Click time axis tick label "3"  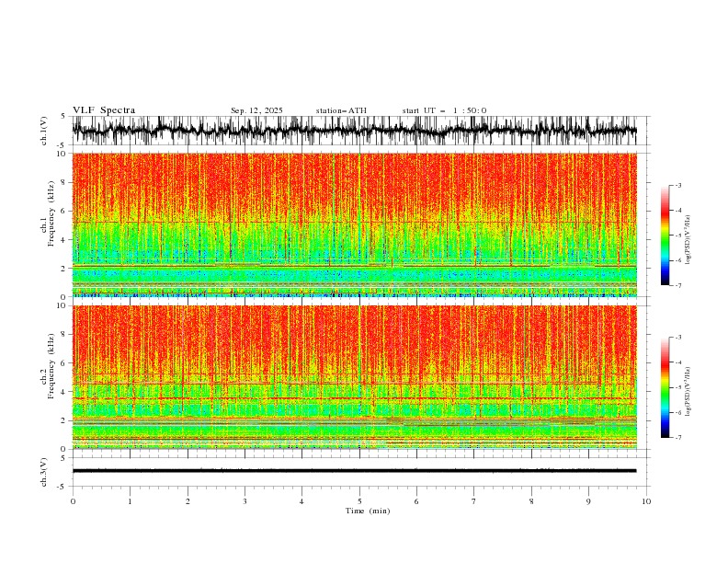pyautogui.click(x=245, y=501)
